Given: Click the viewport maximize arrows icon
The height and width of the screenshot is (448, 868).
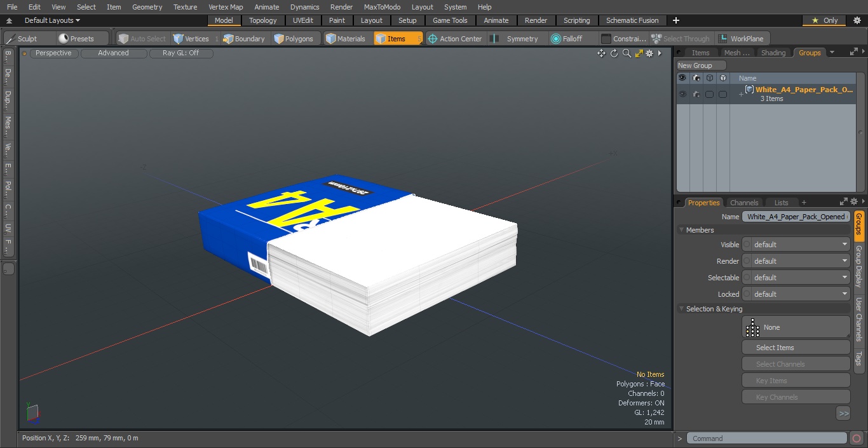Looking at the screenshot, I should (639, 53).
